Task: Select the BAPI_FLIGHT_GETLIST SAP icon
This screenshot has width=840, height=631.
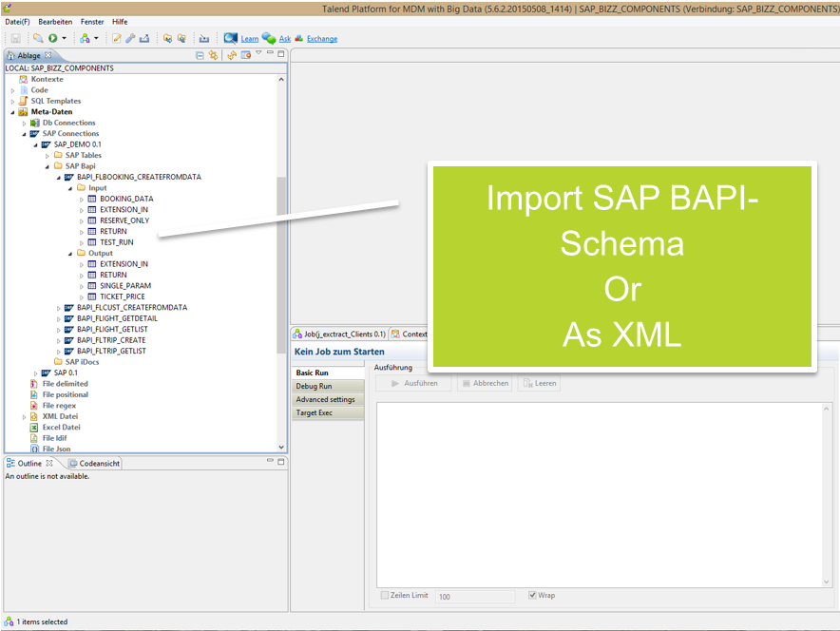Action: [x=69, y=330]
